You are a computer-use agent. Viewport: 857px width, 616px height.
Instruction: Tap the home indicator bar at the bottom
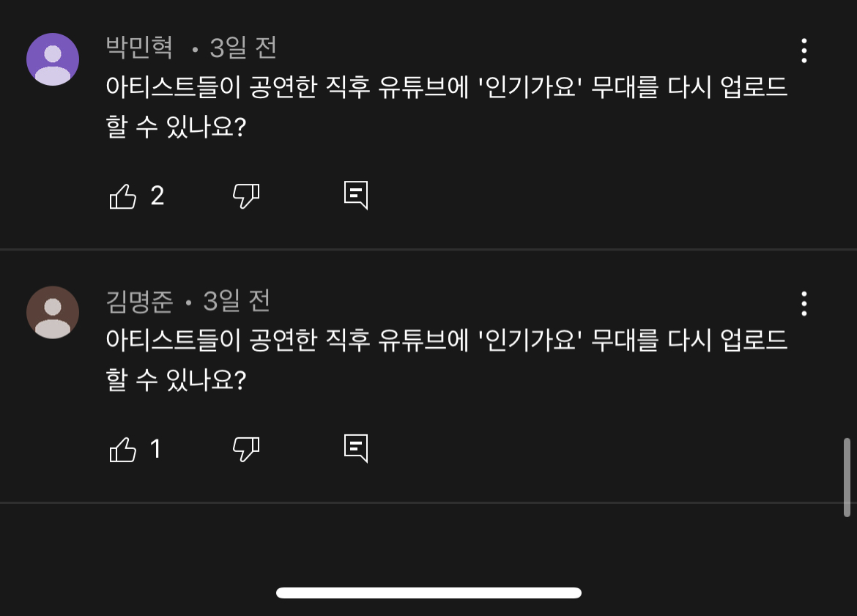[428, 591]
